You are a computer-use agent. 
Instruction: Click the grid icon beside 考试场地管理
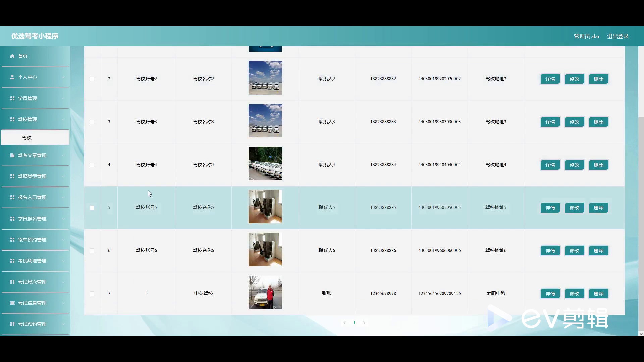click(12, 261)
